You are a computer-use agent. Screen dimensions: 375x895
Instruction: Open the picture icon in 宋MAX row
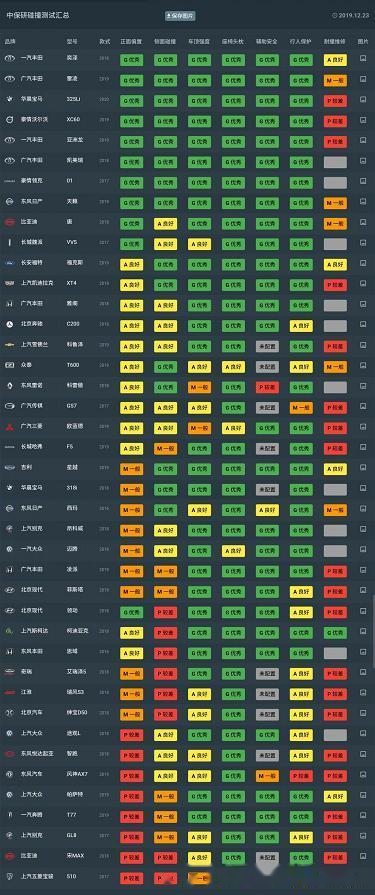pos(363,856)
